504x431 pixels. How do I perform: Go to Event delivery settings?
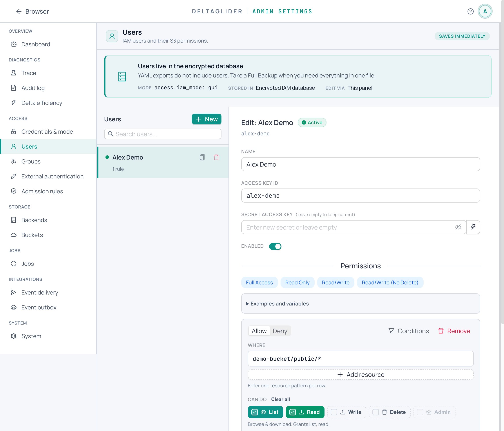[x=48, y=292]
